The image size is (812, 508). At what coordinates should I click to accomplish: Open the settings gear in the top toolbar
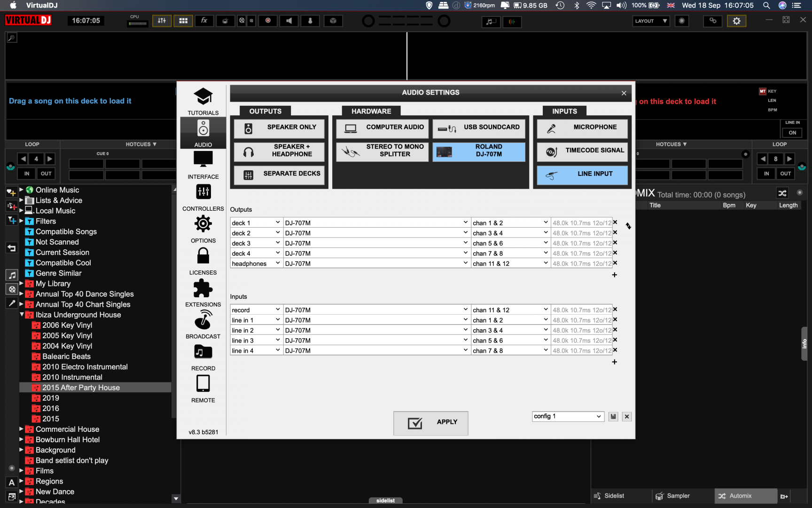click(736, 21)
